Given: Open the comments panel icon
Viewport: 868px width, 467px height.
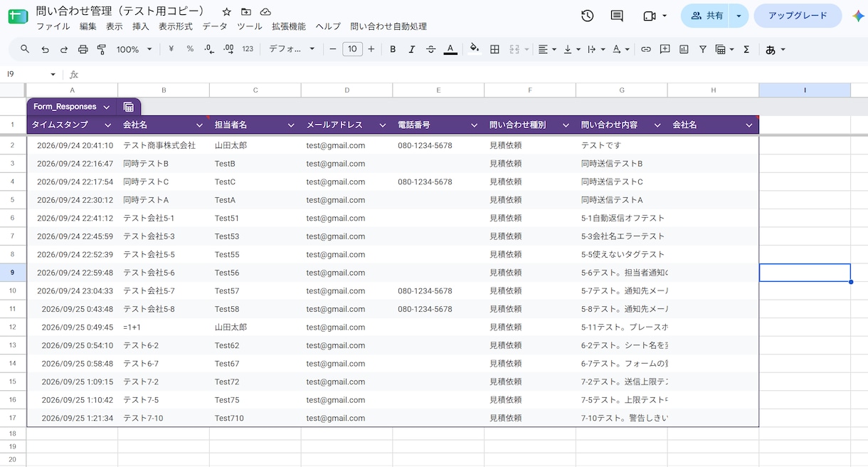Looking at the screenshot, I should click(617, 16).
